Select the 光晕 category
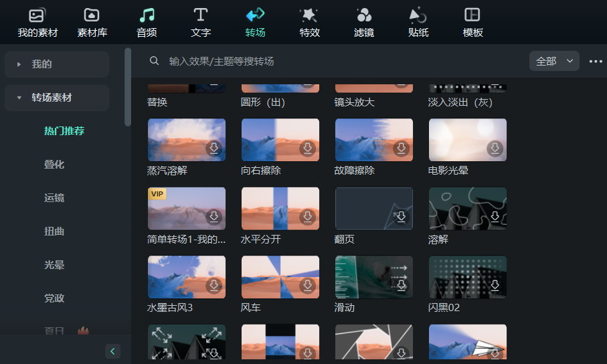 point(54,265)
